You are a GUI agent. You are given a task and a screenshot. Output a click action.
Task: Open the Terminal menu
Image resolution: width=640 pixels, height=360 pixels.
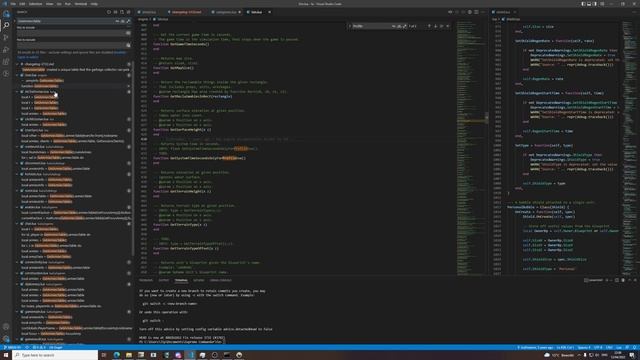tap(81, 4)
